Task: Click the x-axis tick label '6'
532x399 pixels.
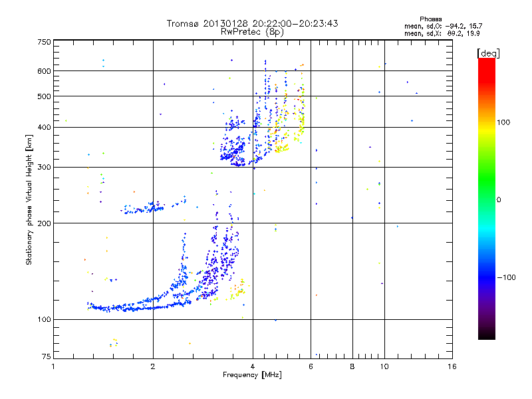Action: [311, 366]
